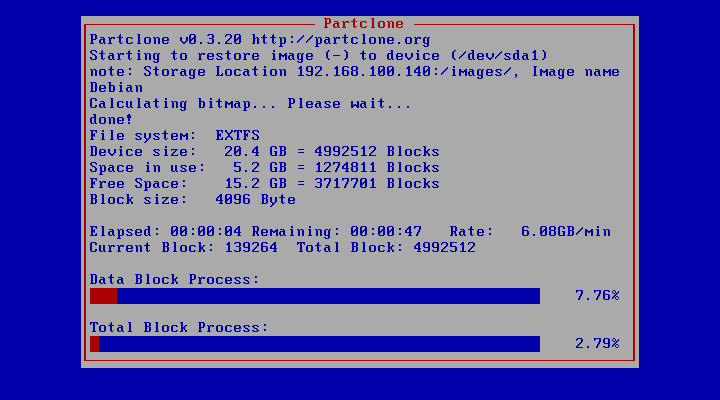Viewport: 720px width, 400px height.
Task: Click the Data Block Process progress bar
Action: click(315, 296)
